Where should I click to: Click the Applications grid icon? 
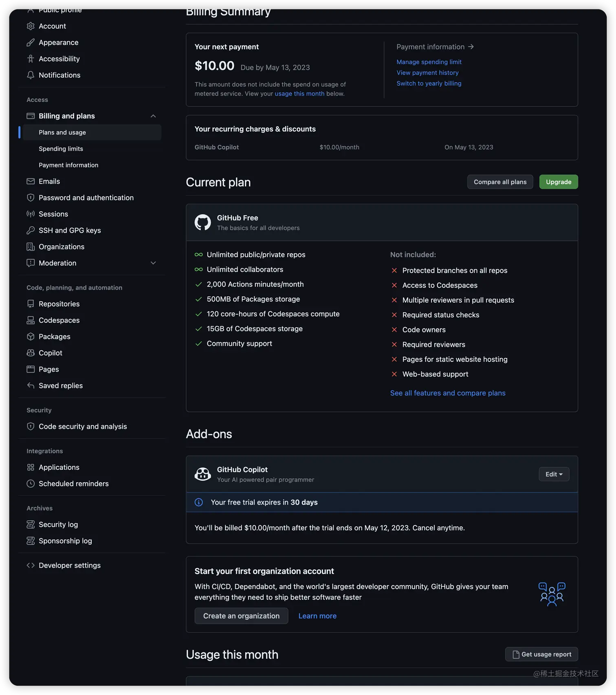[31, 467]
